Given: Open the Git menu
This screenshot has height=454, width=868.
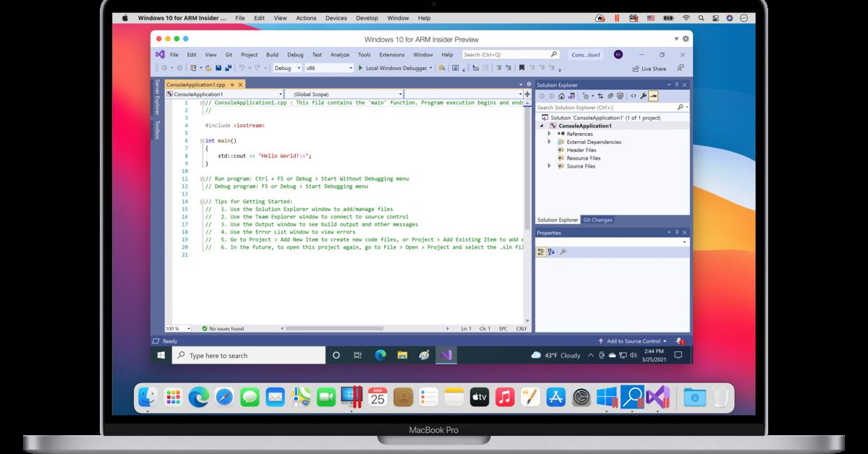Looking at the screenshot, I should click(228, 54).
